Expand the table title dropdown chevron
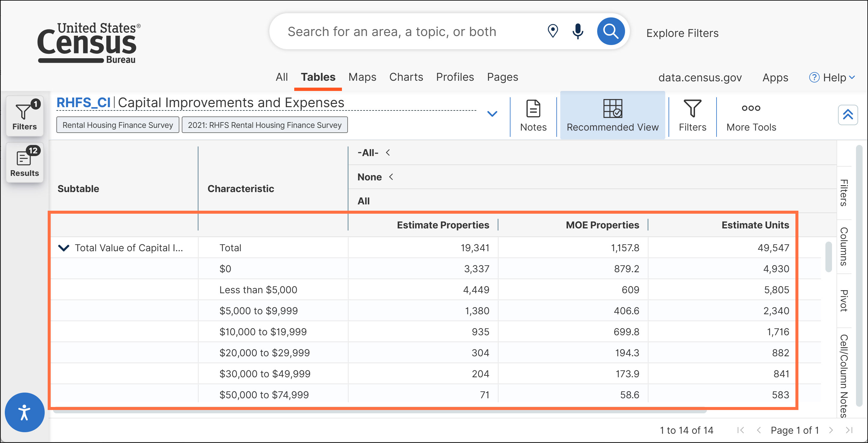 click(492, 114)
